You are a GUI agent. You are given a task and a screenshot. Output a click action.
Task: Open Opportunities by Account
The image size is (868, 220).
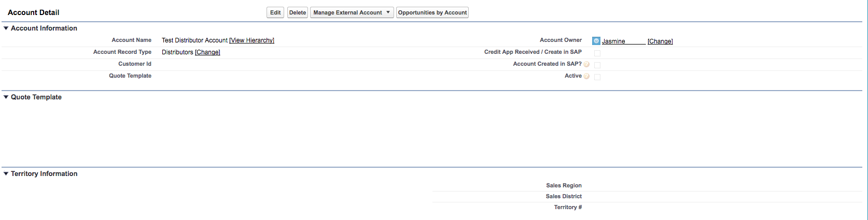[x=432, y=12]
